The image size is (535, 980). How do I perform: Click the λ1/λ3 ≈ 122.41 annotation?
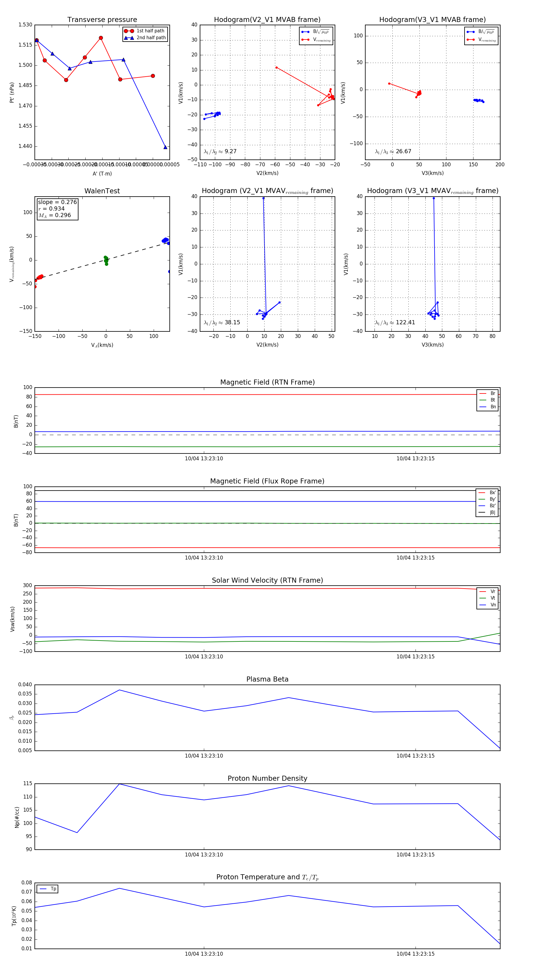pyautogui.click(x=394, y=323)
